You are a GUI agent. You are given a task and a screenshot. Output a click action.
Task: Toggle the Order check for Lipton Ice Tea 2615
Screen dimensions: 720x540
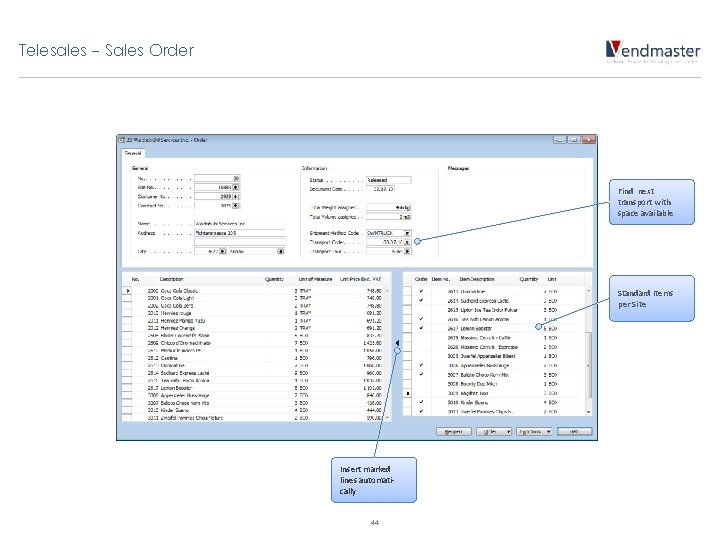pyautogui.click(x=421, y=310)
